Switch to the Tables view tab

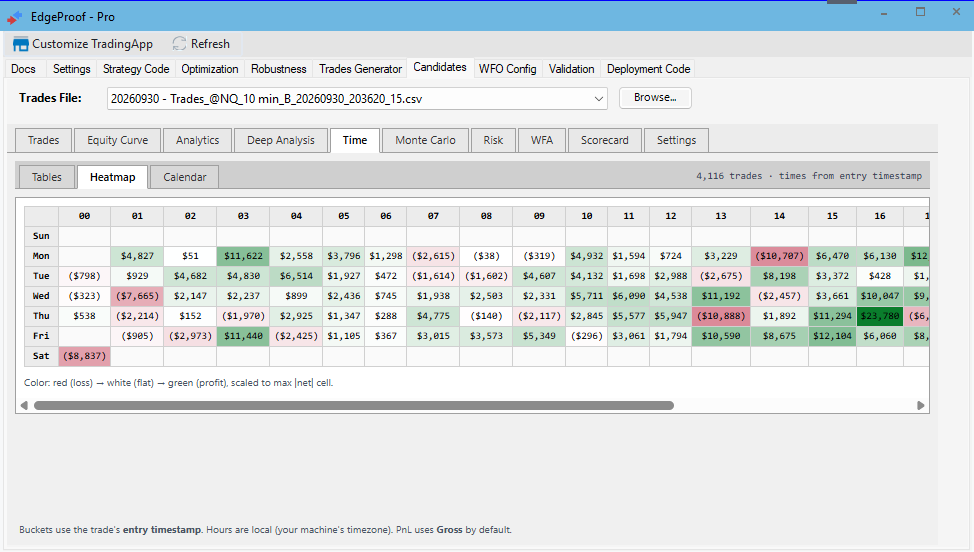[x=47, y=177]
